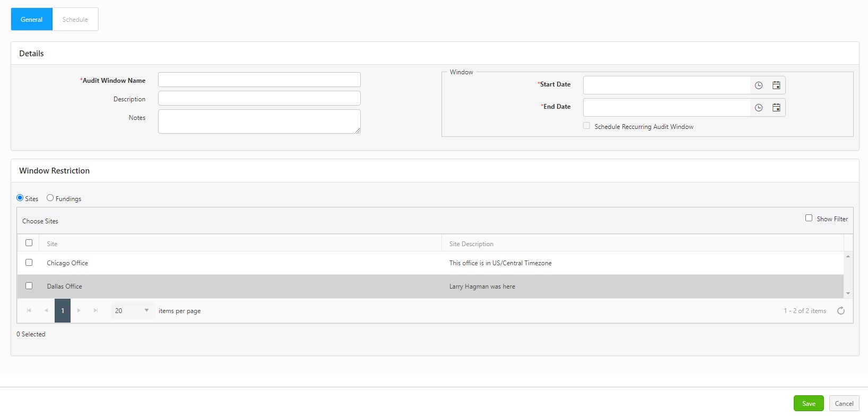Select the Chicago Office site name
Screen dimensions: 868x417
67,263
